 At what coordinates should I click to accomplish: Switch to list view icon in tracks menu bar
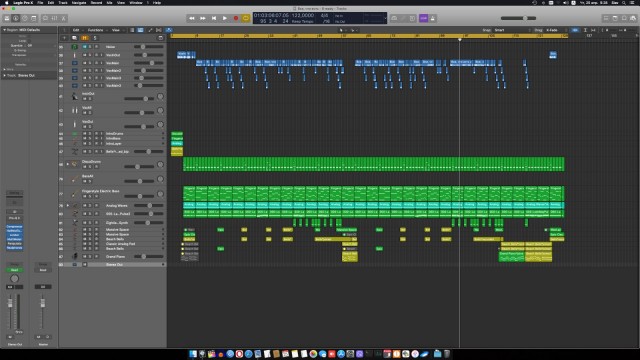click(x=132, y=30)
